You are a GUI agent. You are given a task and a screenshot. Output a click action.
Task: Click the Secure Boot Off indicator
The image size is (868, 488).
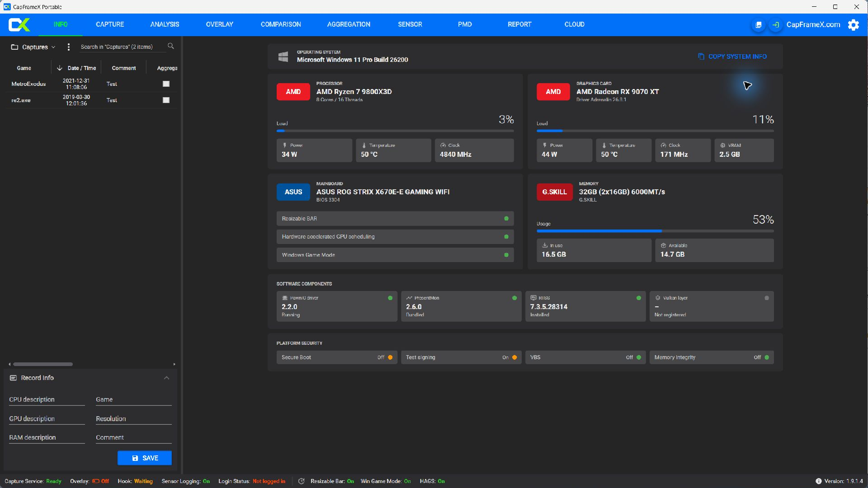click(x=390, y=357)
